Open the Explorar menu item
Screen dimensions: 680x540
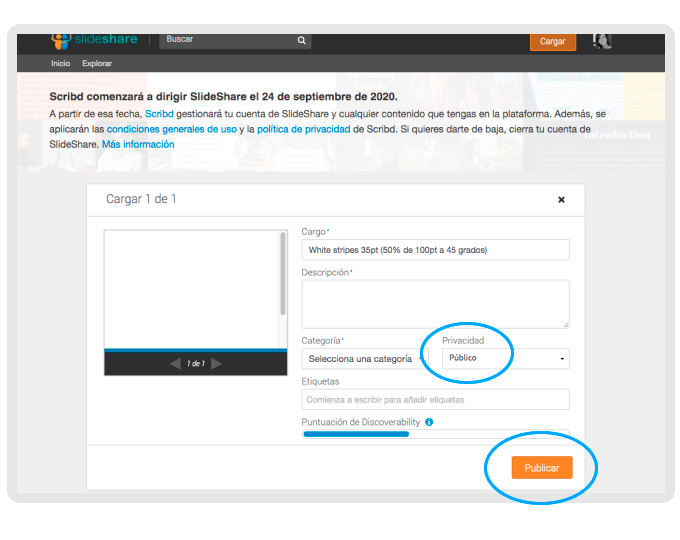tap(97, 63)
